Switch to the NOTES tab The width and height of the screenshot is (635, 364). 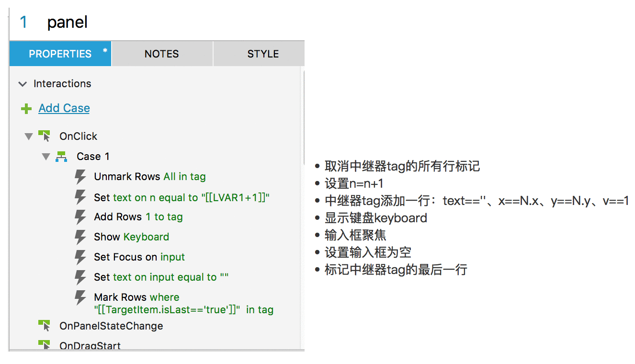click(162, 54)
